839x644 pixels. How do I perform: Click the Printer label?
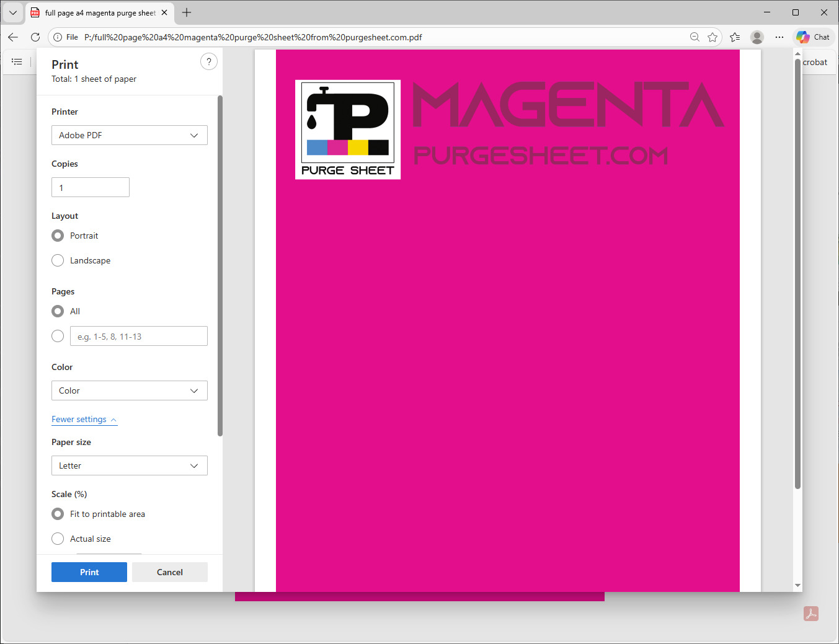[x=64, y=112]
